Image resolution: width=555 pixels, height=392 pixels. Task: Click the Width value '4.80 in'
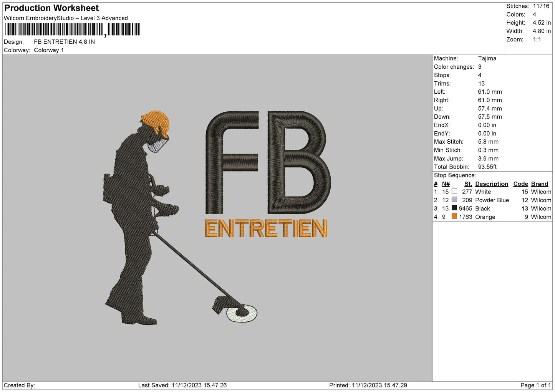(x=542, y=31)
